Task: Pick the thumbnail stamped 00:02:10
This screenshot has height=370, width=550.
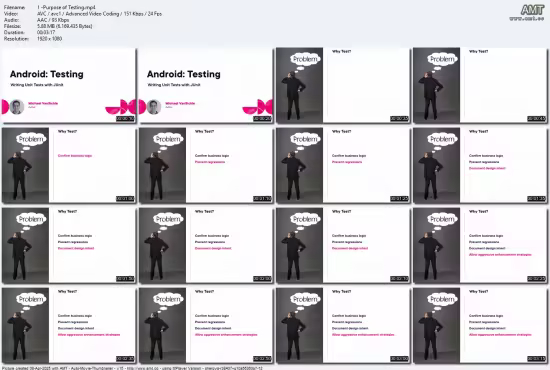Action: (x=343, y=245)
